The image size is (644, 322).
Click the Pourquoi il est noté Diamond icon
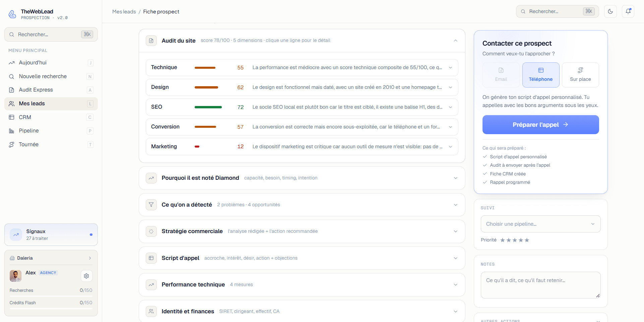tap(151, 178)
